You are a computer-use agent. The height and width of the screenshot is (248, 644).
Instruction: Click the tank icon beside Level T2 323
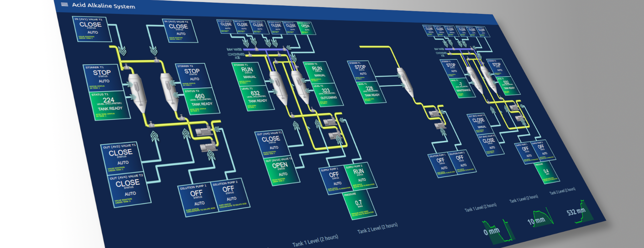click(x=300, y=84)
